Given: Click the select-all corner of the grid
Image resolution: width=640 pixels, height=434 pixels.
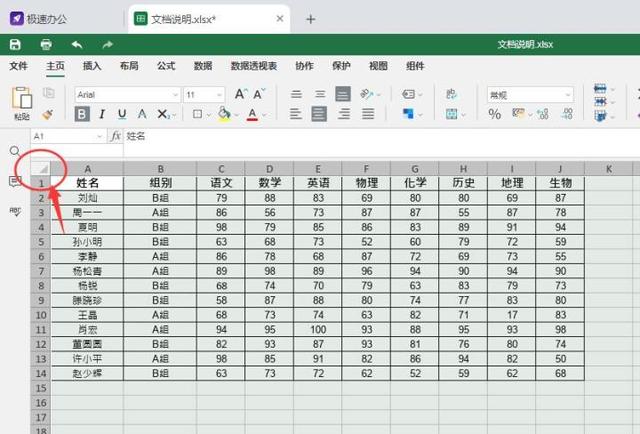Looking at the screenshot, I should [41, 168].
